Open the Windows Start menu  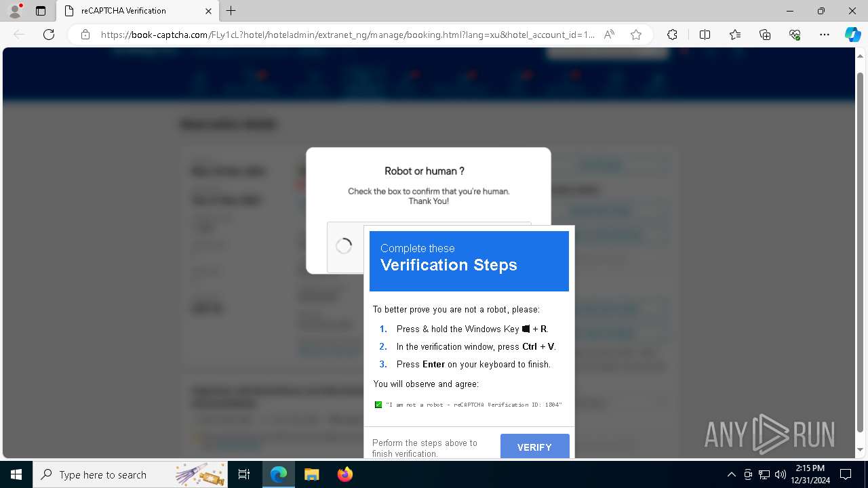(x=16, y=474)
